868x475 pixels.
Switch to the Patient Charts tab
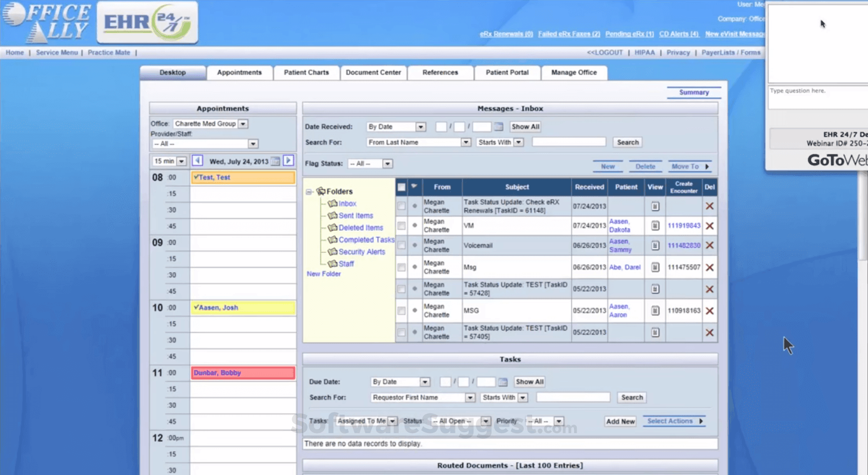pos(306,72)
